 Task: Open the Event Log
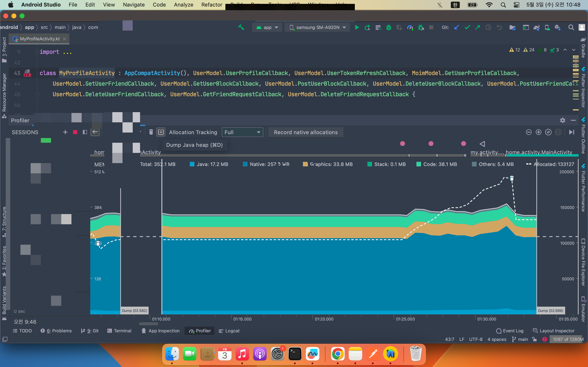[510, 331]
